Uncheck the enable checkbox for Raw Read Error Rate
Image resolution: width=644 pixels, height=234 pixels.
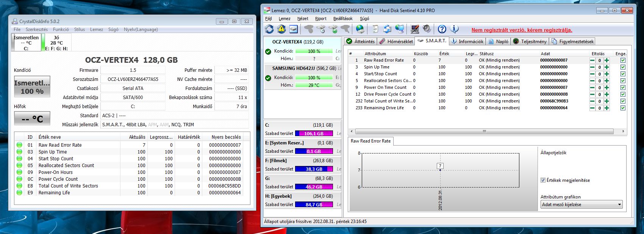[623, 60]
